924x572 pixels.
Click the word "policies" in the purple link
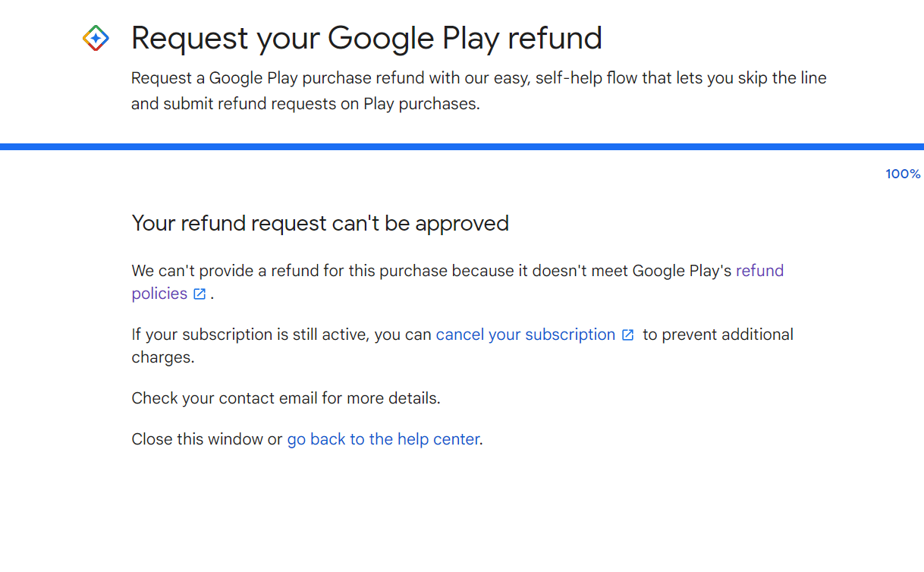click(x=159, y=294)
